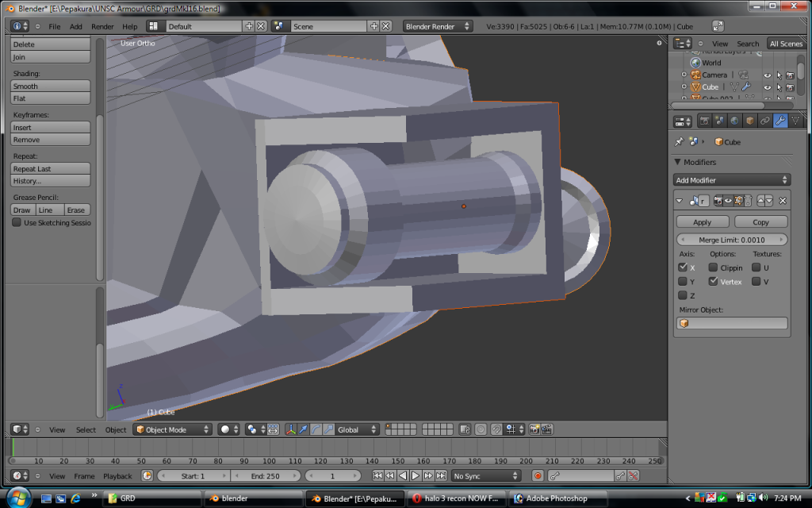Select the scale manipulator mode
The height and width of the screenshot is (508, 812).
[x=328, y=429]
